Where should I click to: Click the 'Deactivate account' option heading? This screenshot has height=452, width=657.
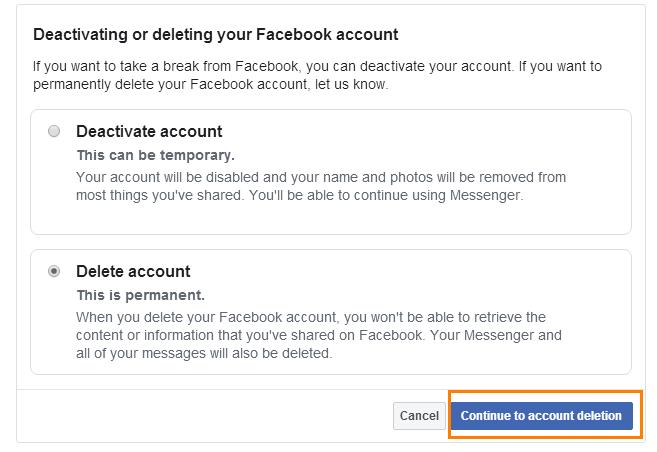pos(149,132)
